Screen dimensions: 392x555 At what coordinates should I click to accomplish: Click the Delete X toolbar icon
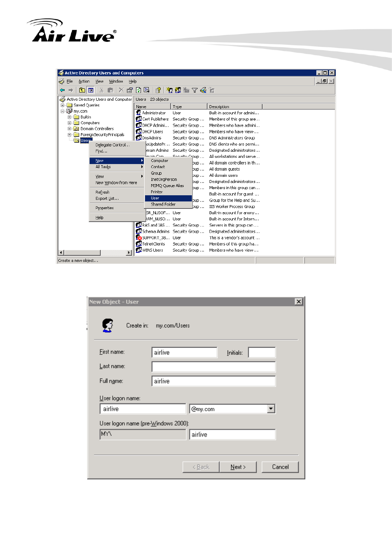click(x=121, y=90)
